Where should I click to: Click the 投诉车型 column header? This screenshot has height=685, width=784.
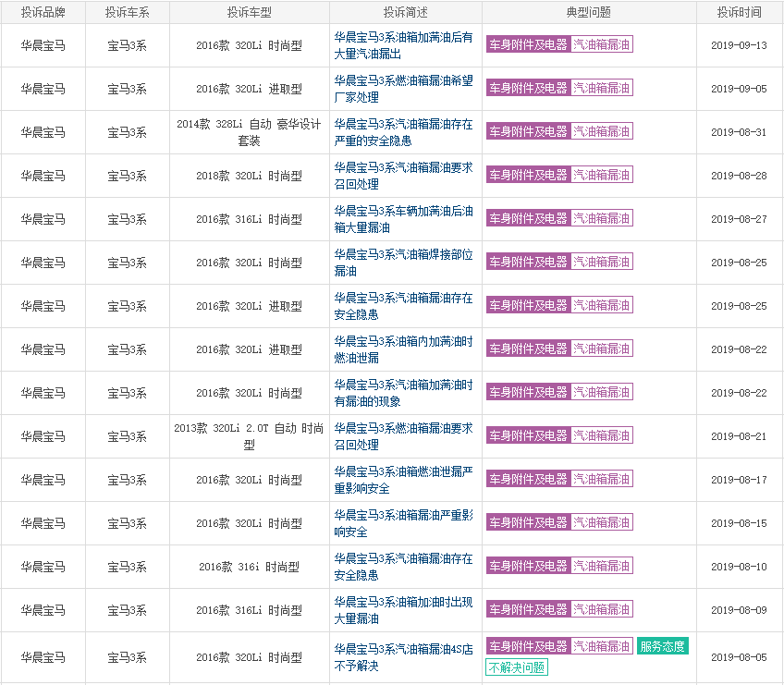pos(249,13)
